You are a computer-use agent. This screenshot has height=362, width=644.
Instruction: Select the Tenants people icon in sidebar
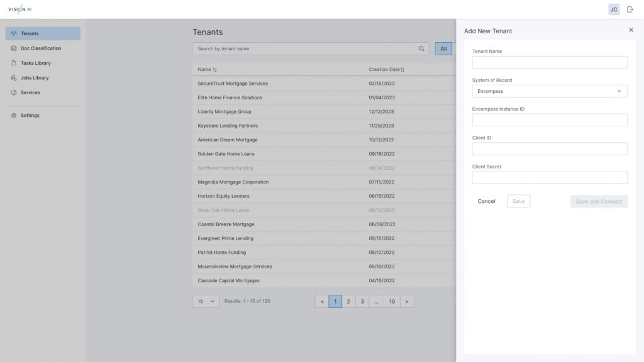13,33
